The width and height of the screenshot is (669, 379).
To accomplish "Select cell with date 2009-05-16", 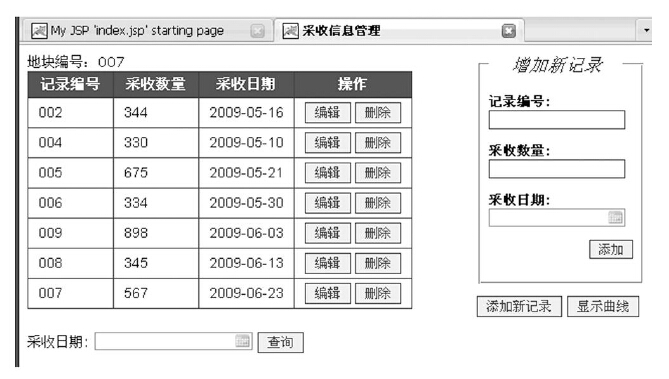I will point(246,113).
